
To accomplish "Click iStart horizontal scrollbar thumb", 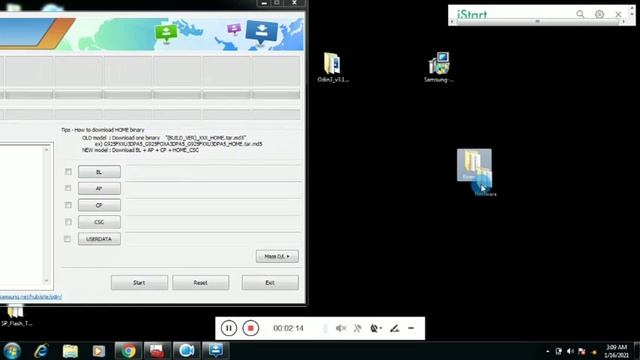I will 538,21.
